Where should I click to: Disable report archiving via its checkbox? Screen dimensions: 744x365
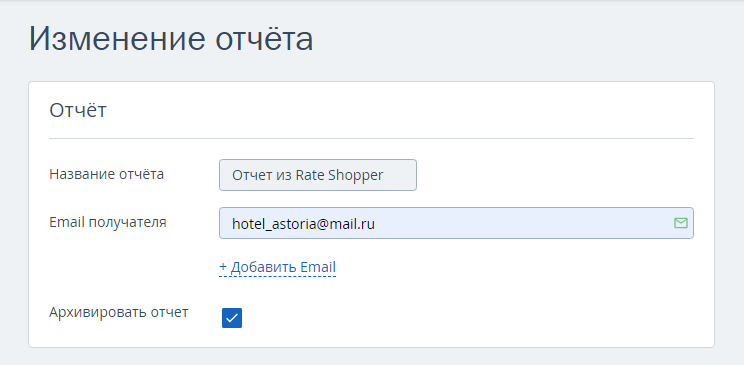pyautogui.click(x=232, y=318)
